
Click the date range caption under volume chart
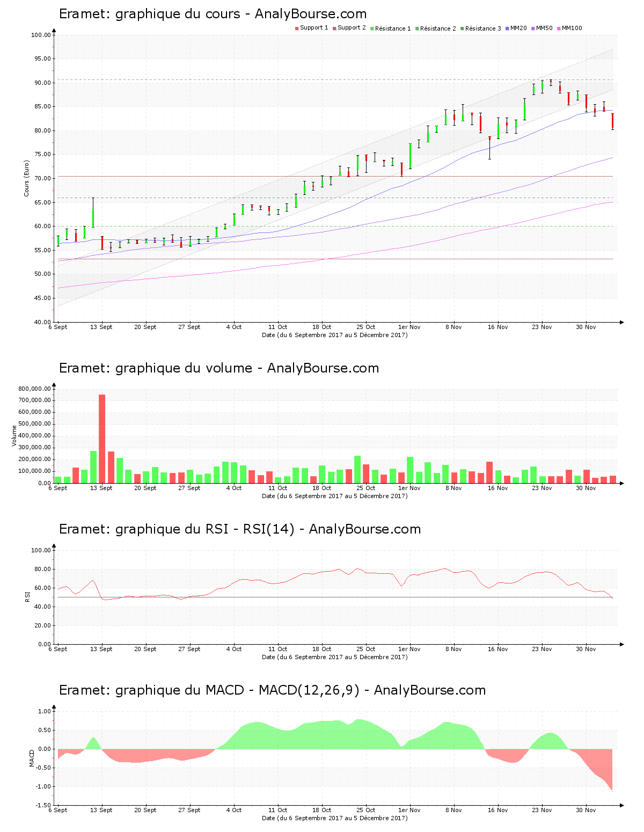335,496
